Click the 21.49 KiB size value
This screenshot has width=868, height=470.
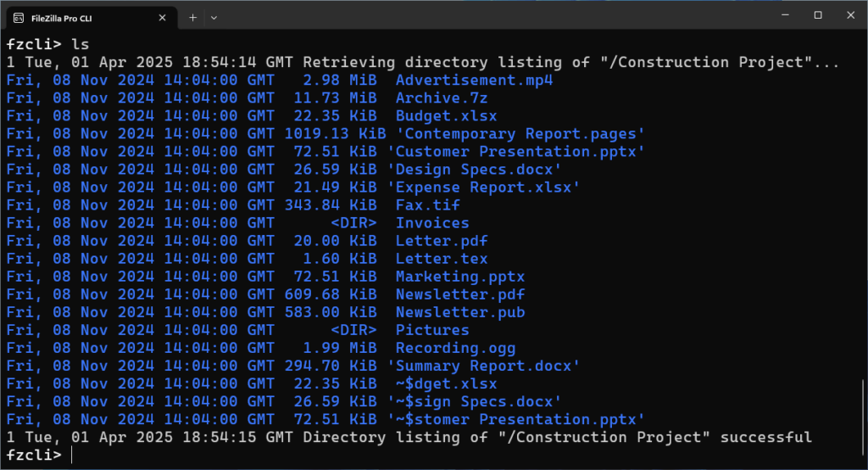335,187
